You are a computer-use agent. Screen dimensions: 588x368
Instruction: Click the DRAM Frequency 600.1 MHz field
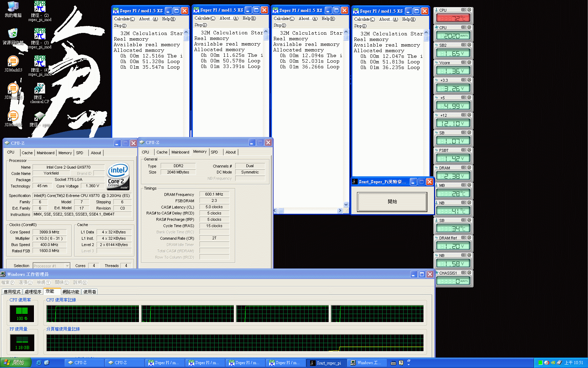click(214, 194)
